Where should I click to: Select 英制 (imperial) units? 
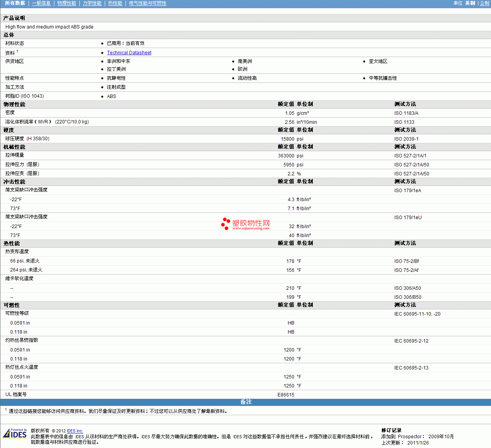(470, 3)
